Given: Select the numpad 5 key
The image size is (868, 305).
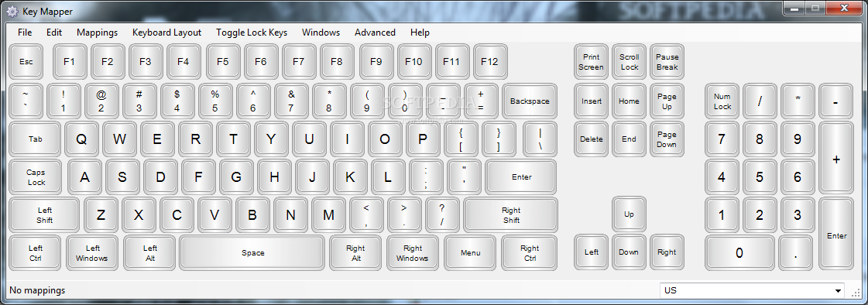Looking at the screenshot, I should [760, 177].
